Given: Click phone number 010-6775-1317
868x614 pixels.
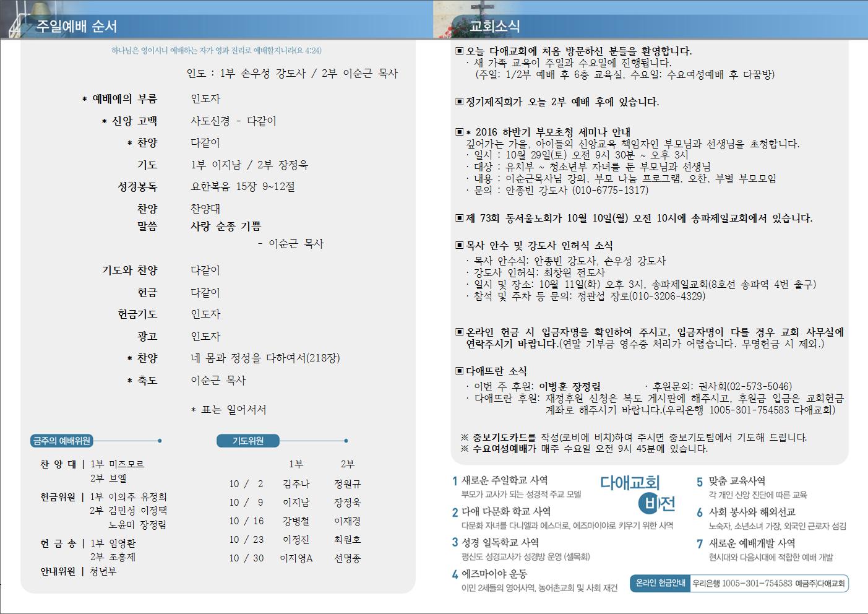Looking at the screenshot, I should tap(610, 190).
